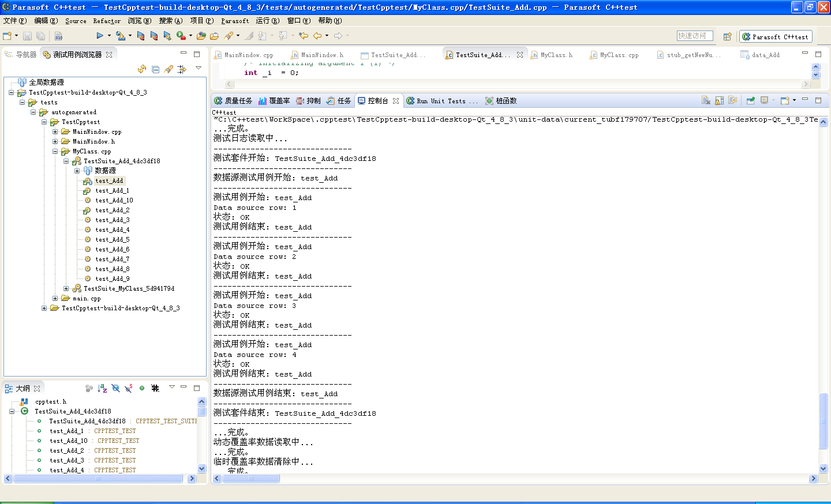Toggle hide static members in outline

[129, 388]
